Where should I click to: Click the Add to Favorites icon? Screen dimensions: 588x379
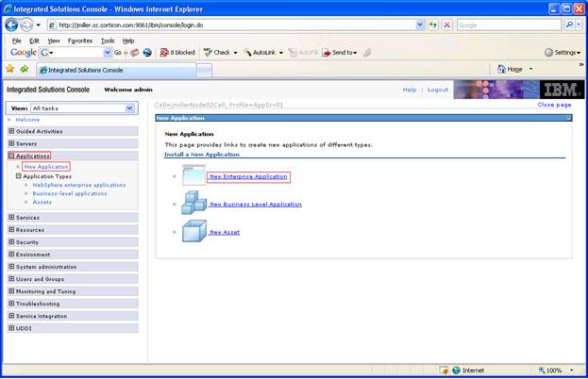[25, 69]
